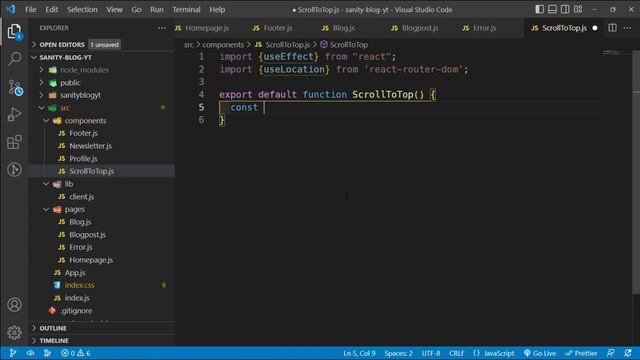Image resolution: width=640 pixels, height=360 pixels.
Task: Click unsaved dot on ScrollToTop.js tab
Action: point(595,28)
